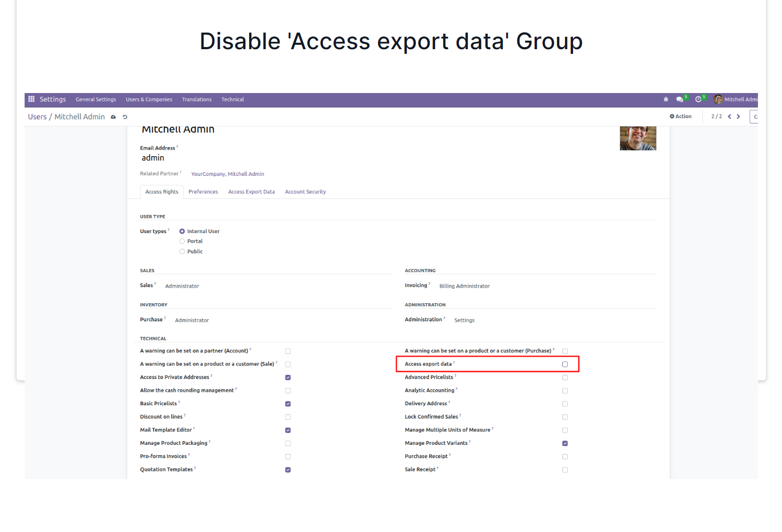Open YourCompany, Mitchell Admin related partner link

228,174
